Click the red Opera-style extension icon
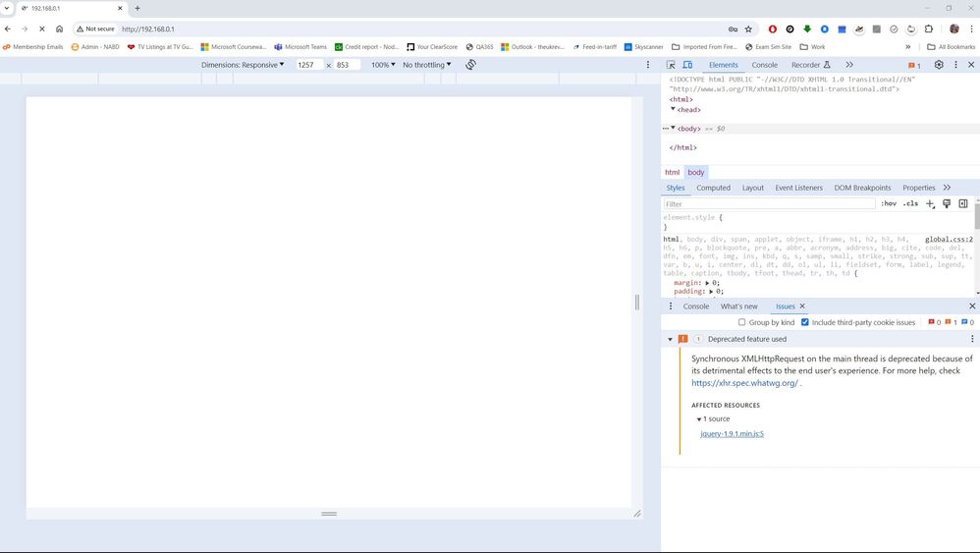980x553 pixels. [773, 28]
